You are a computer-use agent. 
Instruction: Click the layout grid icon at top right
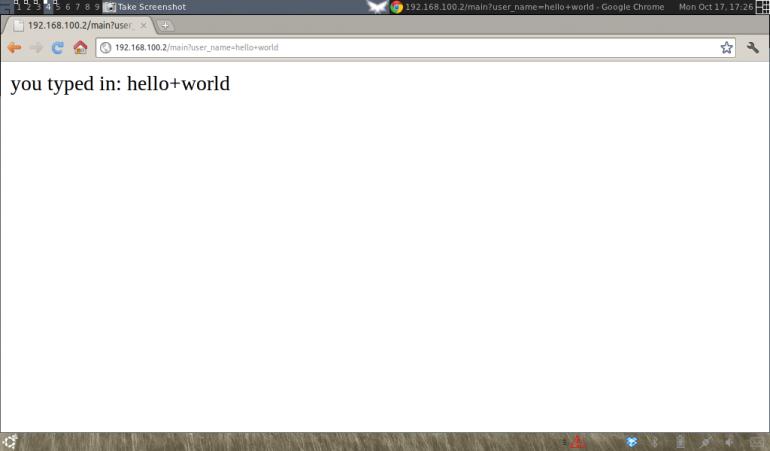click(x=763, y=7)
